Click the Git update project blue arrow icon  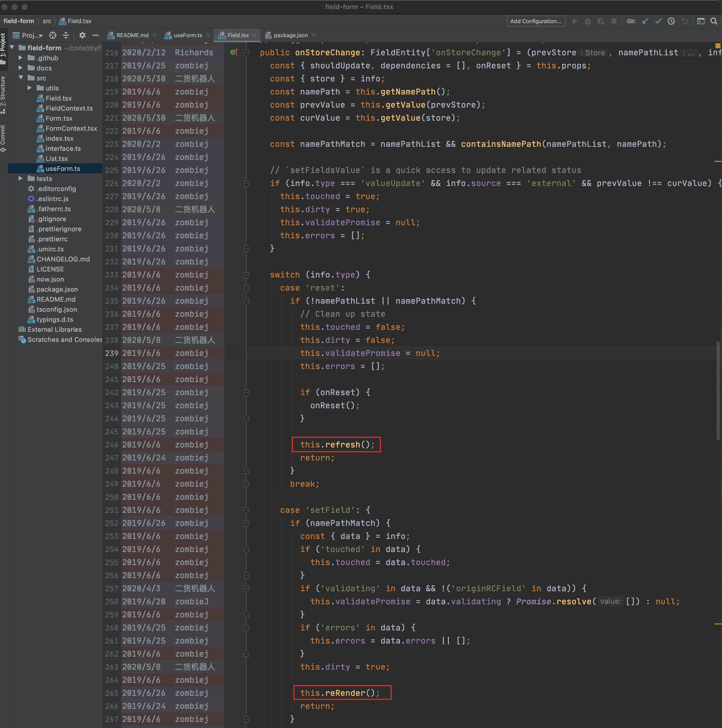click(645, 21)
